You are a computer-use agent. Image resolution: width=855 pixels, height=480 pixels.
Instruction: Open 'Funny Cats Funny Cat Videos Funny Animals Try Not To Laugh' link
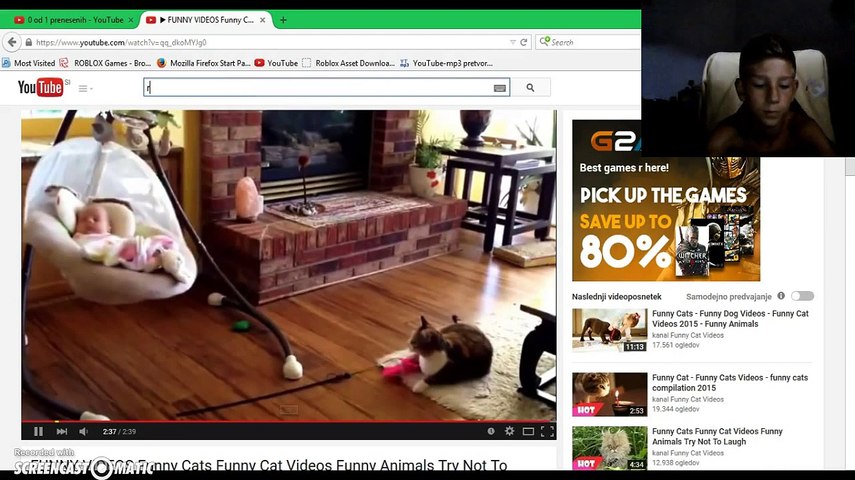717,436
